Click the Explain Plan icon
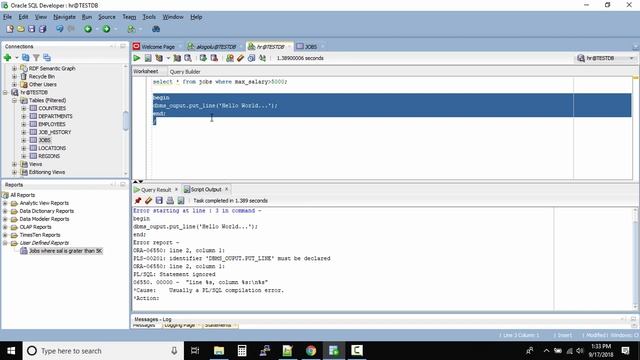This screenshot has height=360, width=640. 159,58
